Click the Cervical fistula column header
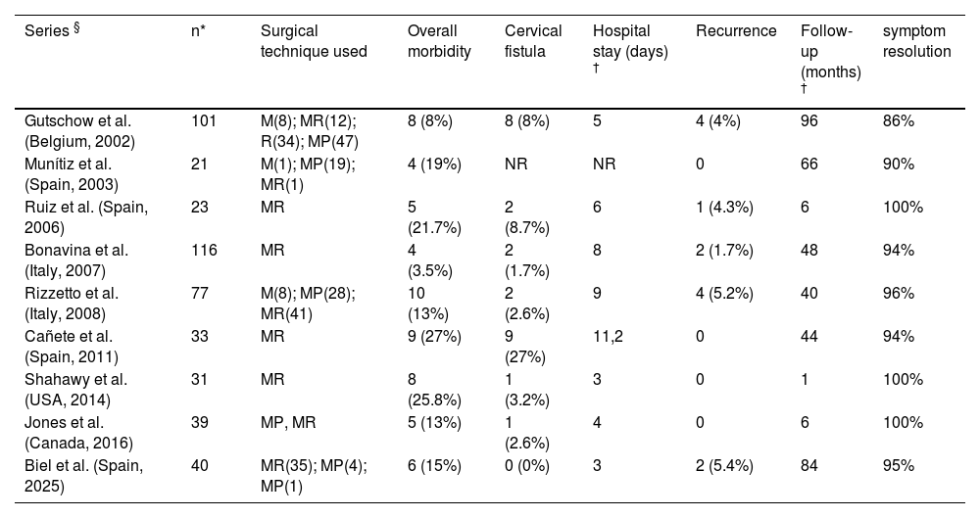Image resolution: width=980 pixels, height=518 pixels. point(532,41)
